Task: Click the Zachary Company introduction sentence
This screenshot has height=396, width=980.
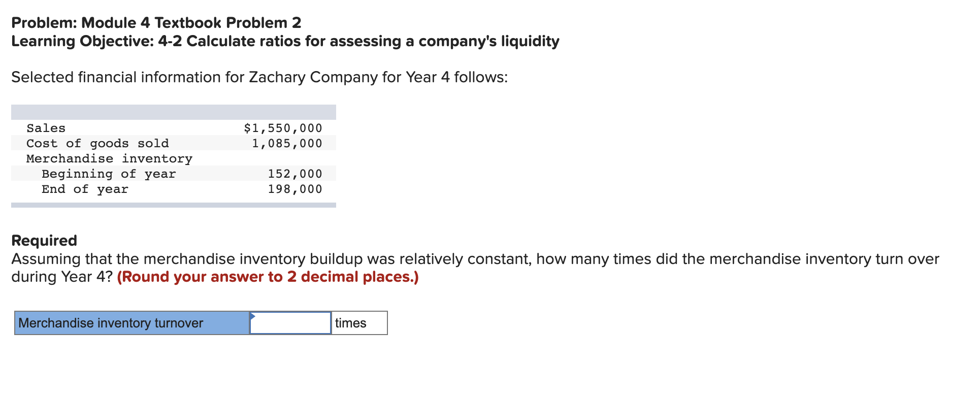Action: [x=259, y=77]
